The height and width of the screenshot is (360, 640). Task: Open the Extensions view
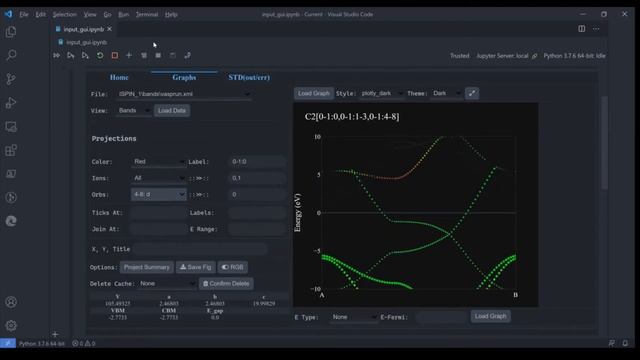11,150
